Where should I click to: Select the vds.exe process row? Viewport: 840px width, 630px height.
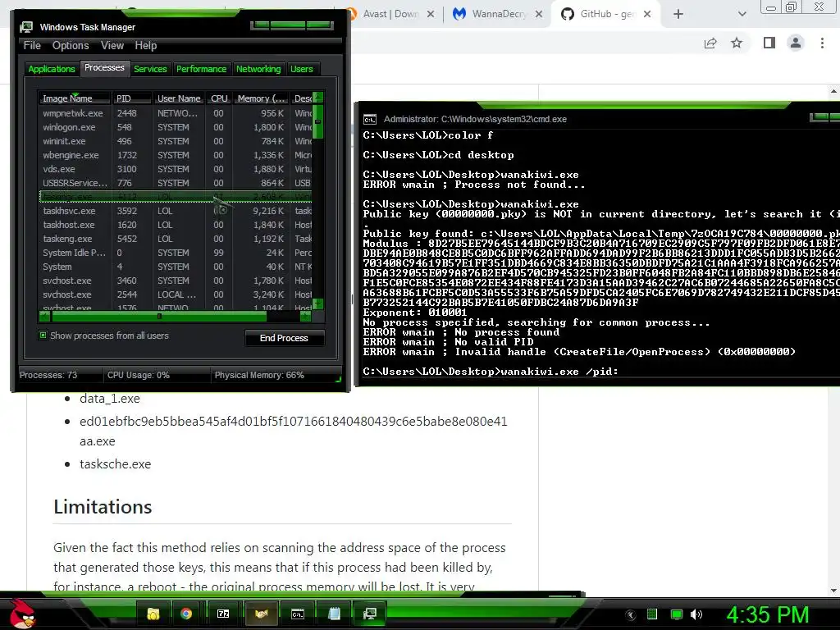tap(176, 169)
